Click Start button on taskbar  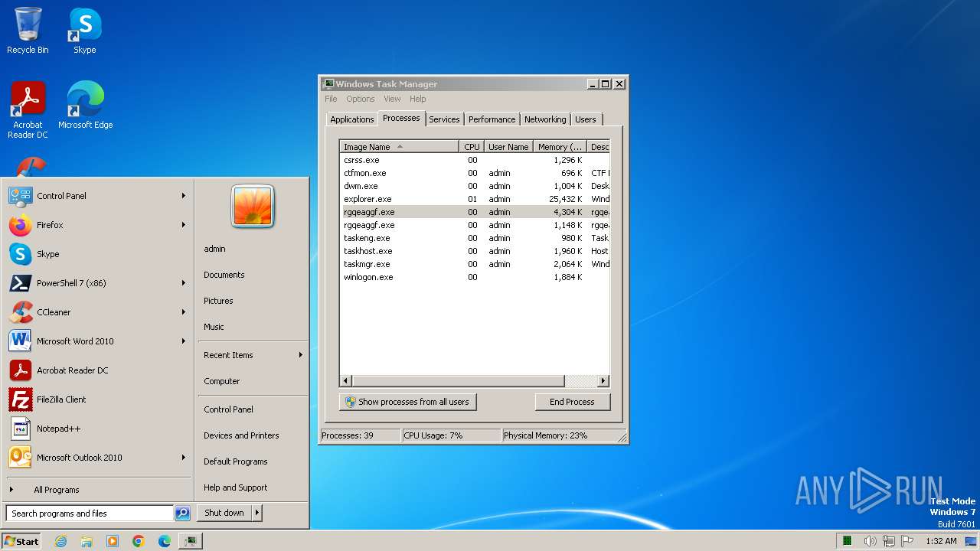pos(21,541)
